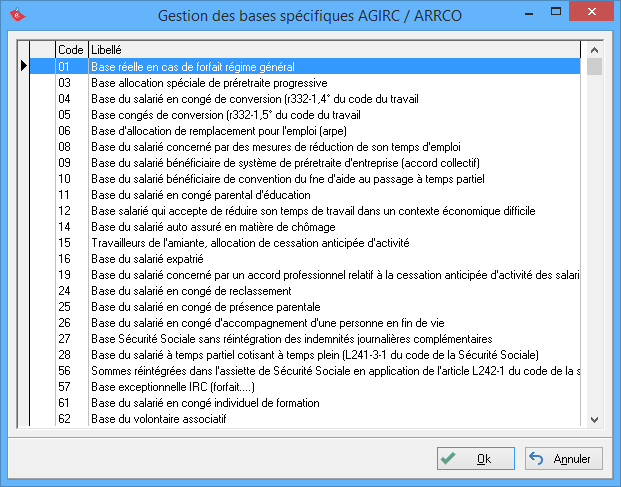
Task: Select row 57 Base exceptionnelle IRC
Action: (300, 386)
